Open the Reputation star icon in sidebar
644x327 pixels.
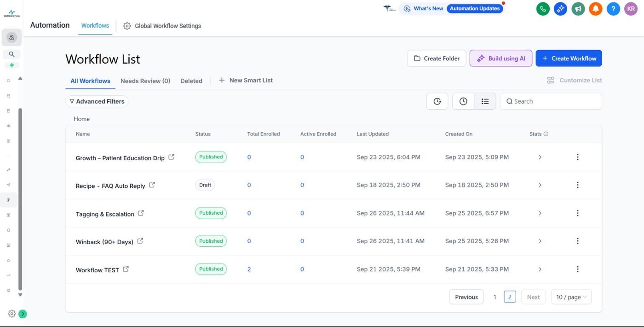[8, 260]
